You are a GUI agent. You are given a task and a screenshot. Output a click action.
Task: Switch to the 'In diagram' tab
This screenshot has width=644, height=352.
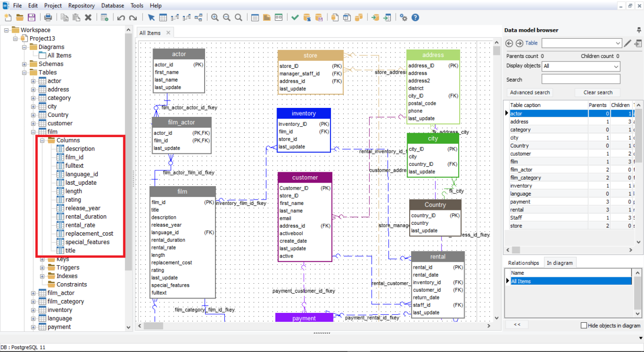[x=560, y=262]
